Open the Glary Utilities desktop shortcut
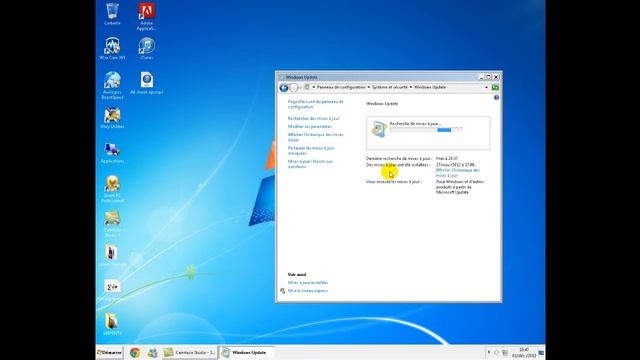Screen dimensions: 640x360 point(112,118)
